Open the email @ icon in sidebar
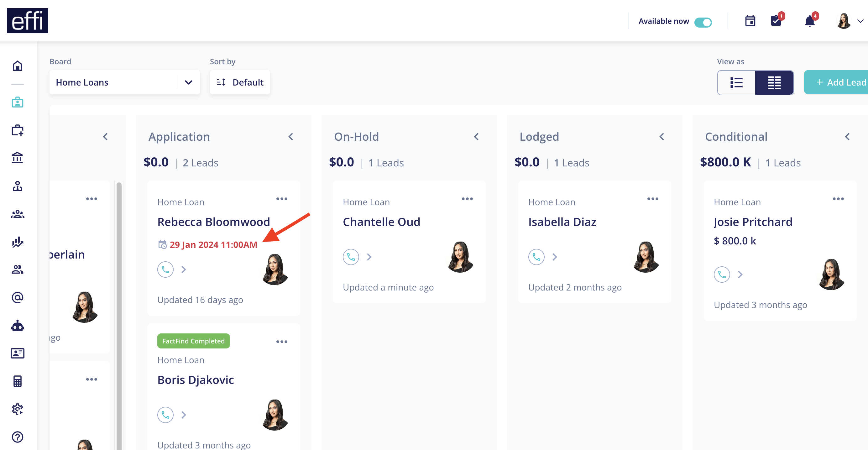Viewport: 868px width, 450px height. click(x=18, y=298)
